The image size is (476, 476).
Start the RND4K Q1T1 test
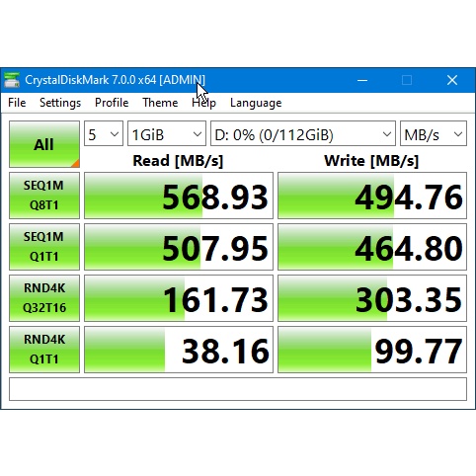pyautogui.click(x=44, y=350)
